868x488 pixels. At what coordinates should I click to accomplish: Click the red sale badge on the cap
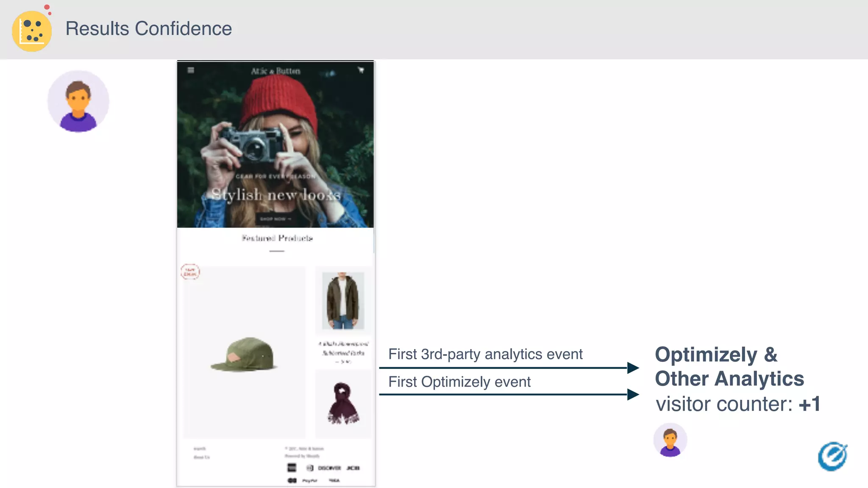(190, 272)
